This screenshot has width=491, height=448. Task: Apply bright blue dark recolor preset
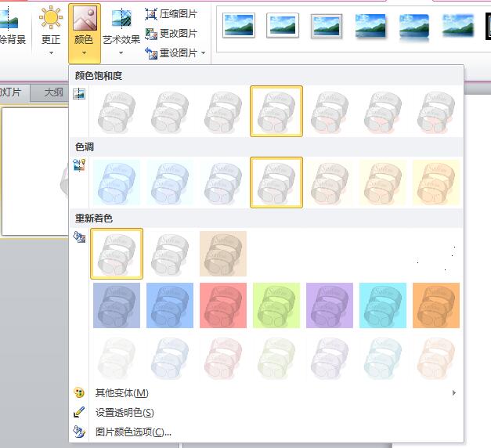pos(170,305)
